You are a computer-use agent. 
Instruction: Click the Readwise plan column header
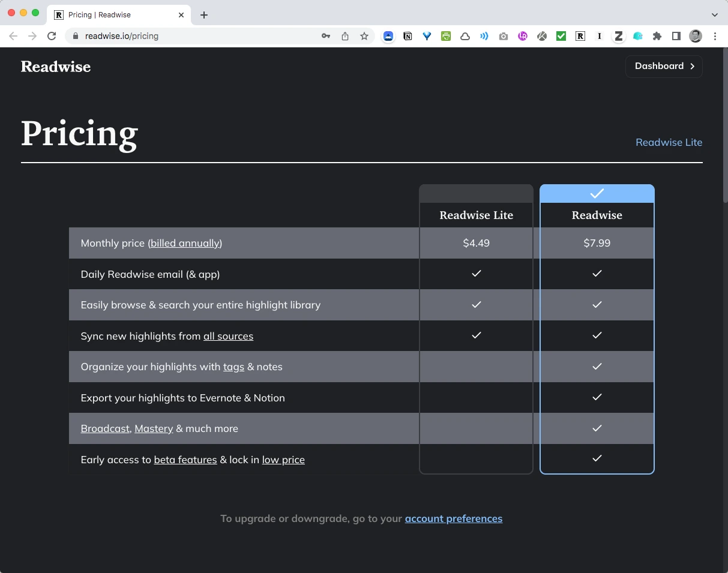[x=597, y=215]
